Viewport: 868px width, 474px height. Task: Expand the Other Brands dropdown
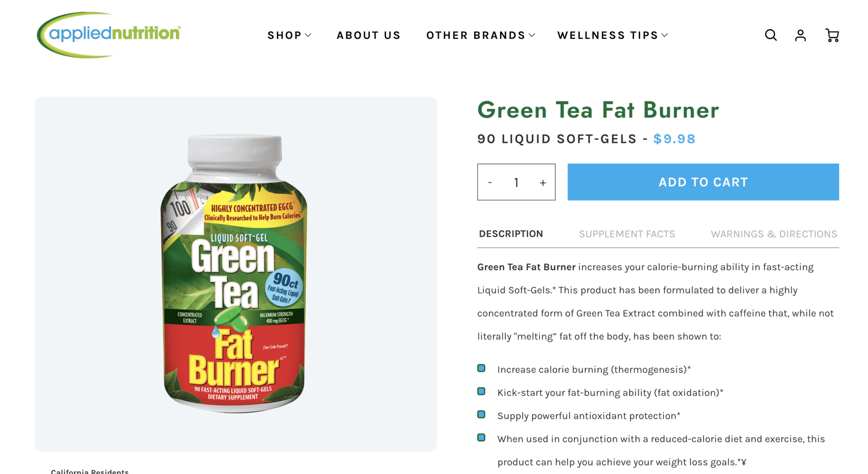pyautogui.click(x=481, y=35)
